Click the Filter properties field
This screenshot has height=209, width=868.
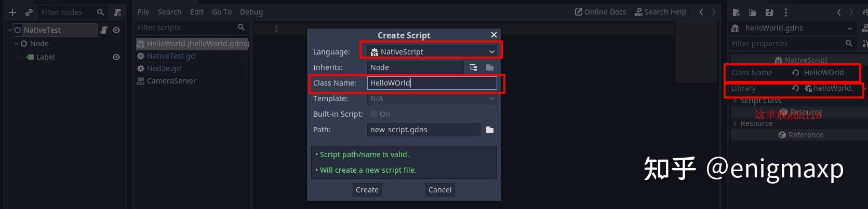click(x=792, y=44)
